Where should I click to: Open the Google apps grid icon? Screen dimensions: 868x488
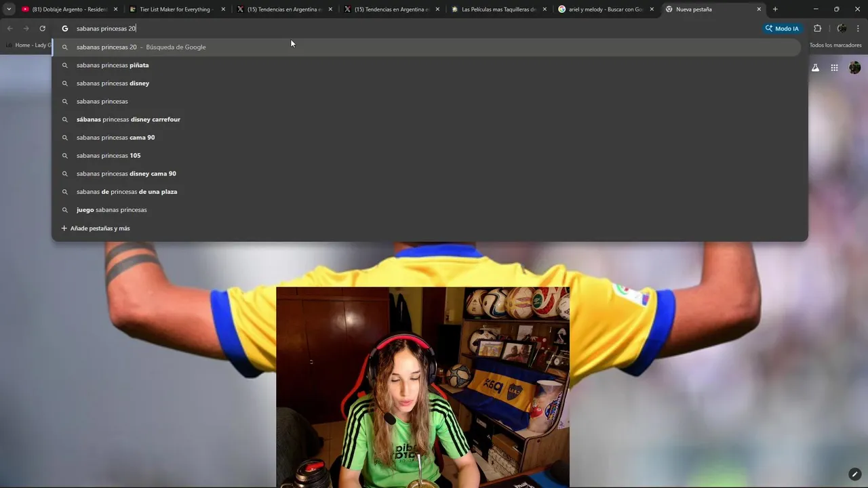pos(834,68)
